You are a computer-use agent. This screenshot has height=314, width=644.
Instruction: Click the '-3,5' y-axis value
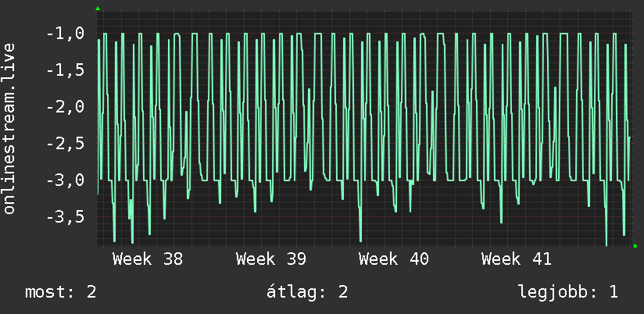[x=66, y=217]
